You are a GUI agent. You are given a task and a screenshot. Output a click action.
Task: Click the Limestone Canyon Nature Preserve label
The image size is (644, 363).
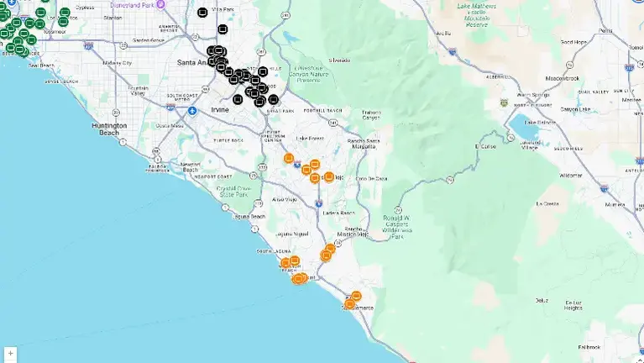click(x=308, y=74)
